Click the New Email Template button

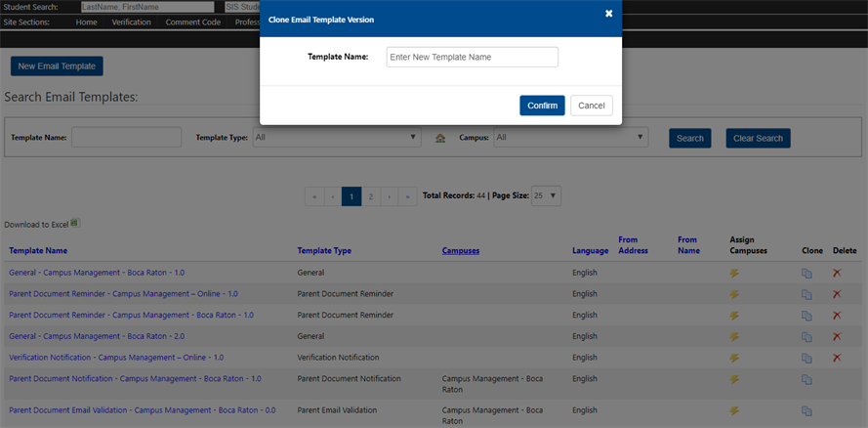(57, 65)
